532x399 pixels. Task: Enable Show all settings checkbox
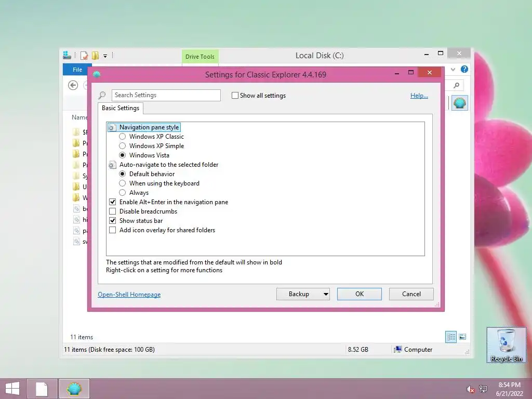[x=235, y=96]
